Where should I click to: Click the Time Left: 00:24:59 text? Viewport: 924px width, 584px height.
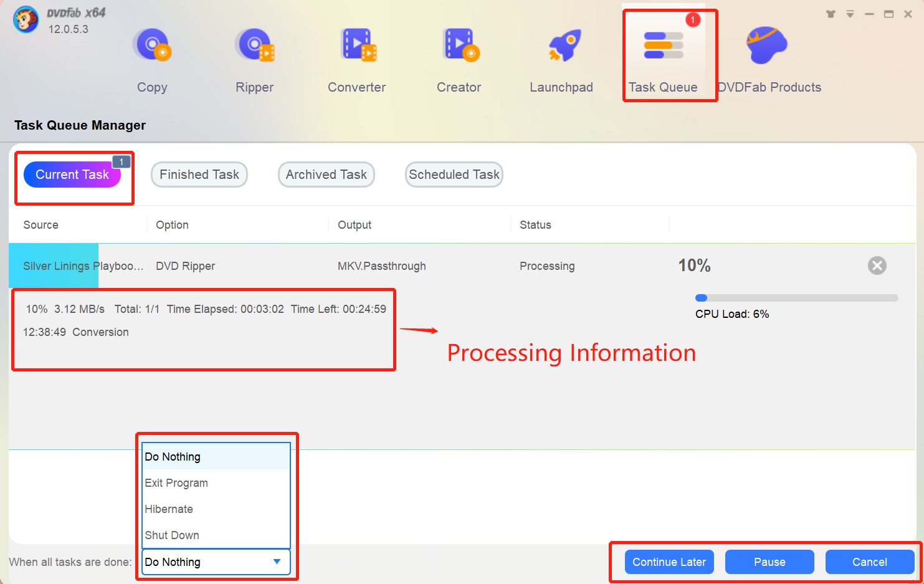point(338,309)
